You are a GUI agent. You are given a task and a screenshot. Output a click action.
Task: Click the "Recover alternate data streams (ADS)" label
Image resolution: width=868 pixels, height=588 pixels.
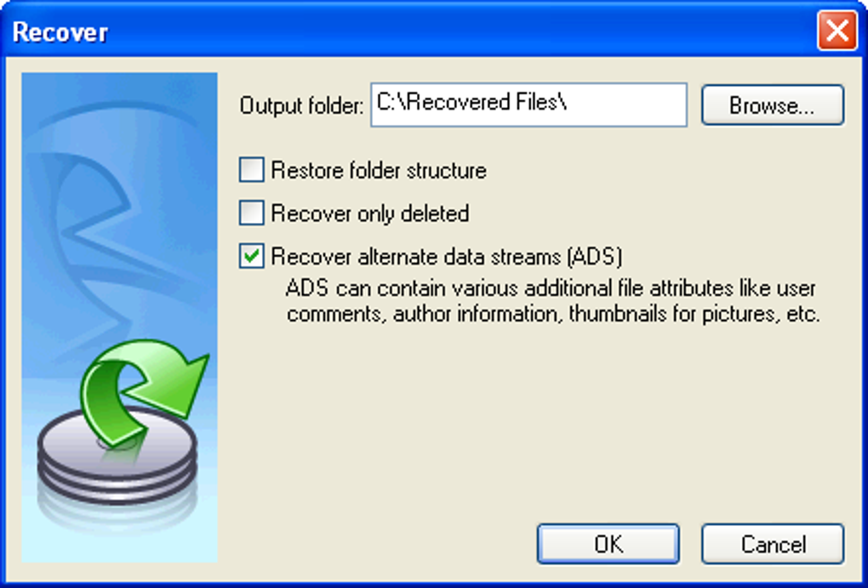pyautogui.click(x=447, y=256)
